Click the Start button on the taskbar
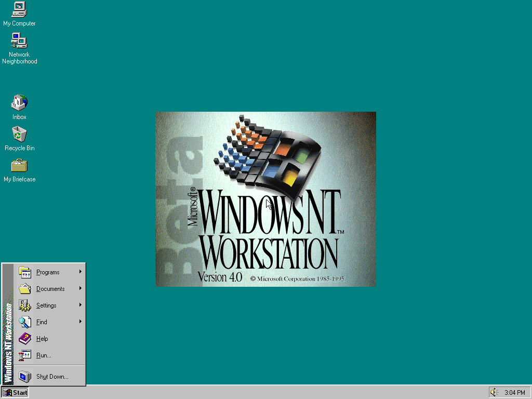Screen dimensions: 532x399 click(15, 393)
